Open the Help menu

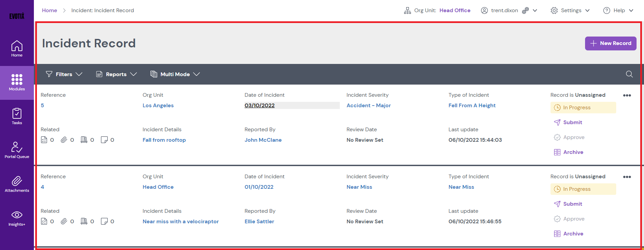tap(619, 10)
